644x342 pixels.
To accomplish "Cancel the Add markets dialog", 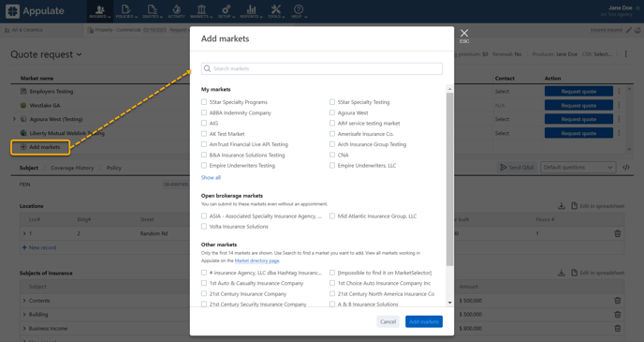I will (388, 321).
